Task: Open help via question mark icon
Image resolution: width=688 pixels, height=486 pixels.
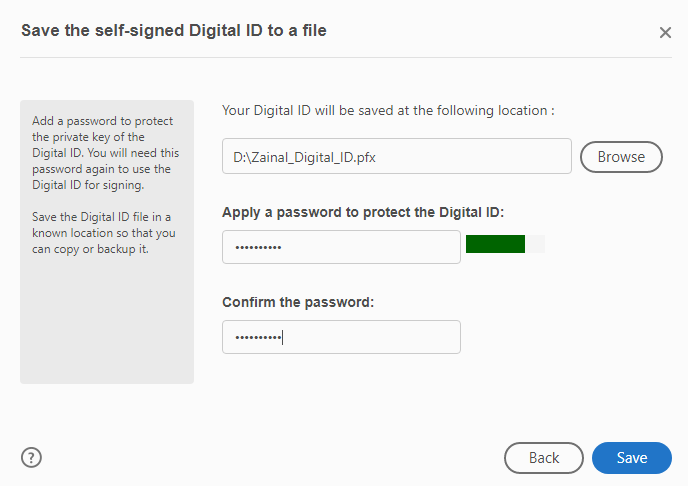Action: click(x=32, y=458)
